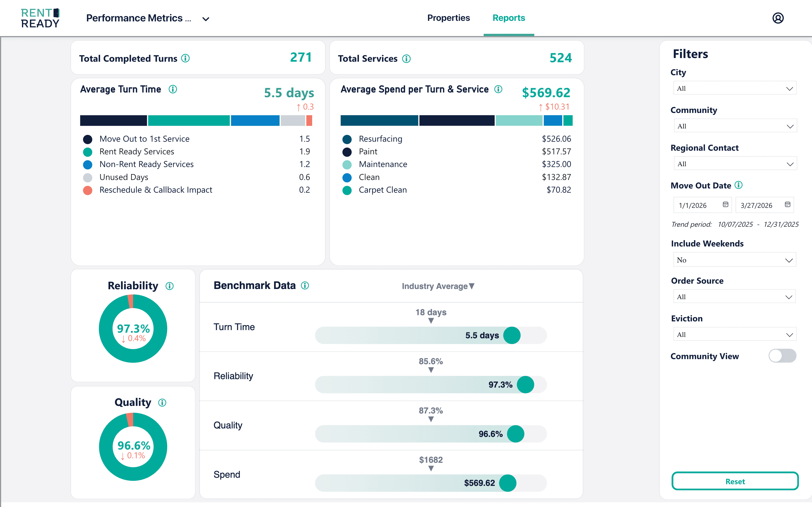This screenshot has height=507, width=812.
Task: Click the Move Out Date info icon
Action: coord(738,185)
